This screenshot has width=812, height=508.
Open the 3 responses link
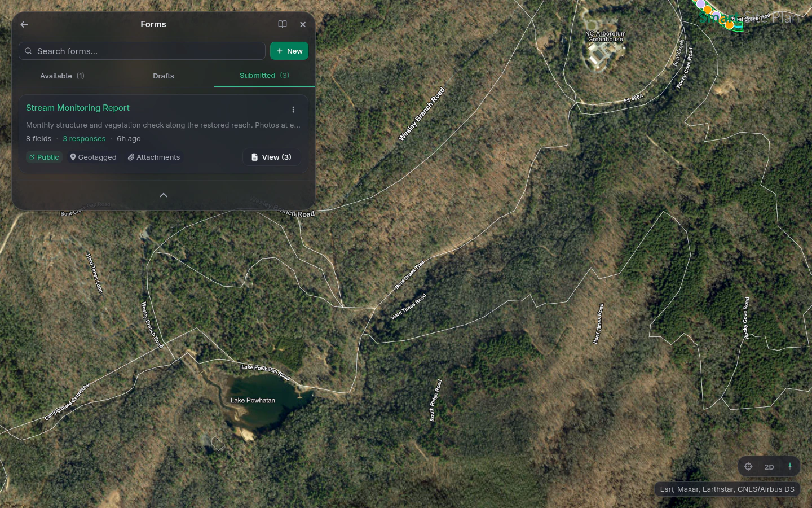click(84, 139)
